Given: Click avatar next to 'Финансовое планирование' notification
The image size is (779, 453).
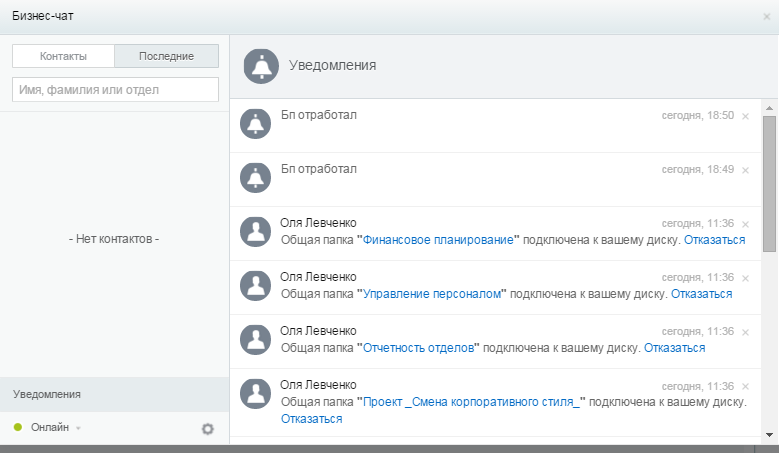Looking at the screenshot, I should click(x=256, y=232).
